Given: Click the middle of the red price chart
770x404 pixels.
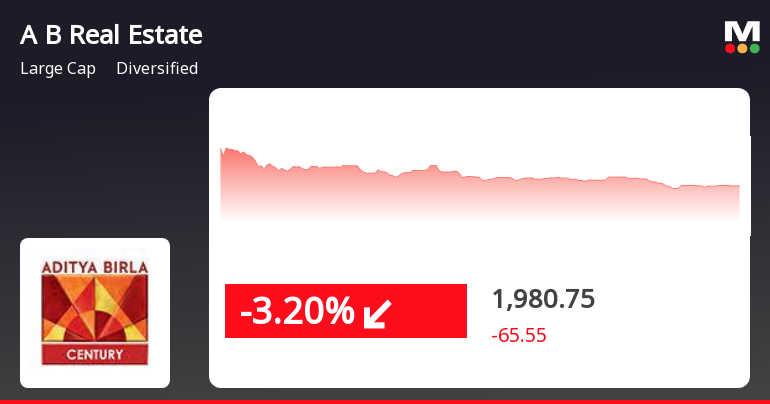Looking at the screenshot, I should [480, 195].
